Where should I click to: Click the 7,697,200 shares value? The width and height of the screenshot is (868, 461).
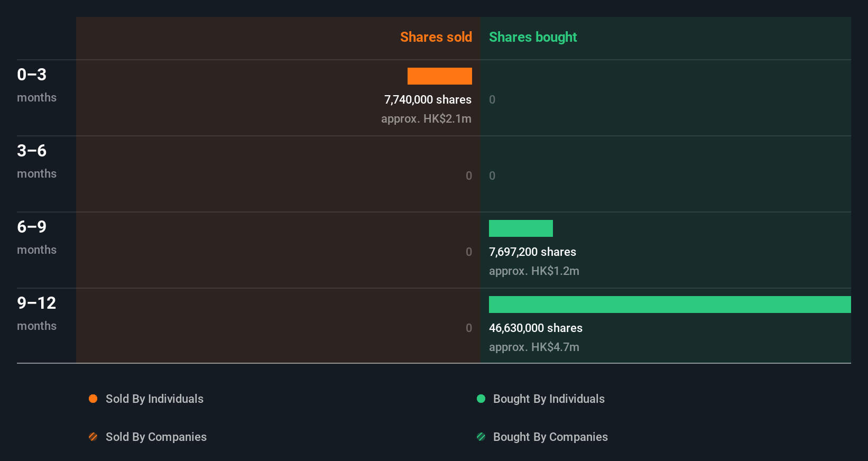coord(532,252)
